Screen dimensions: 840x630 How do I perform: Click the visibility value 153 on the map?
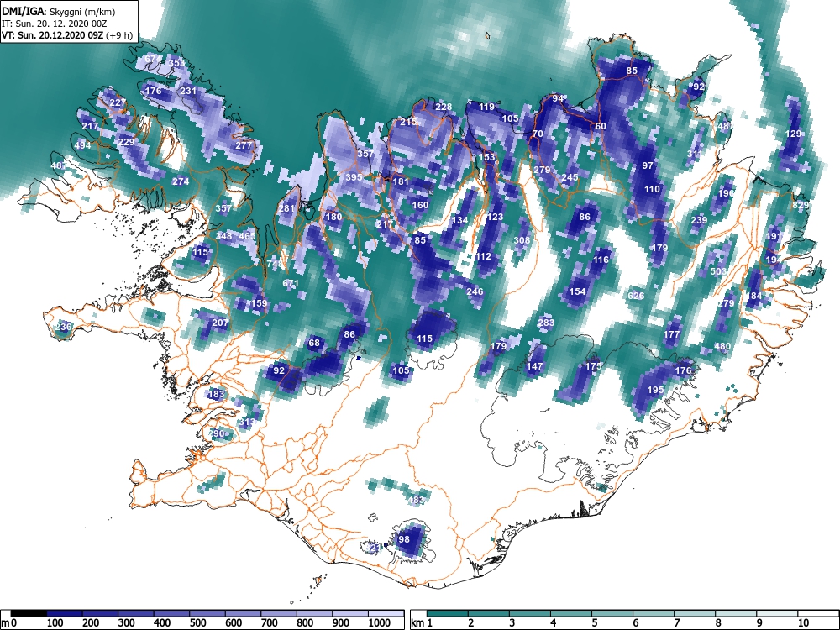pos(486,158)
